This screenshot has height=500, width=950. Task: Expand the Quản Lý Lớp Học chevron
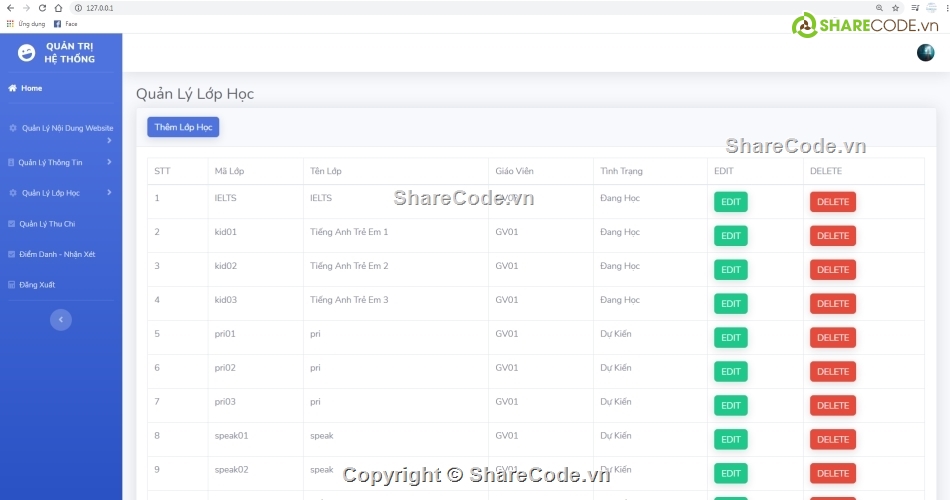109,192
